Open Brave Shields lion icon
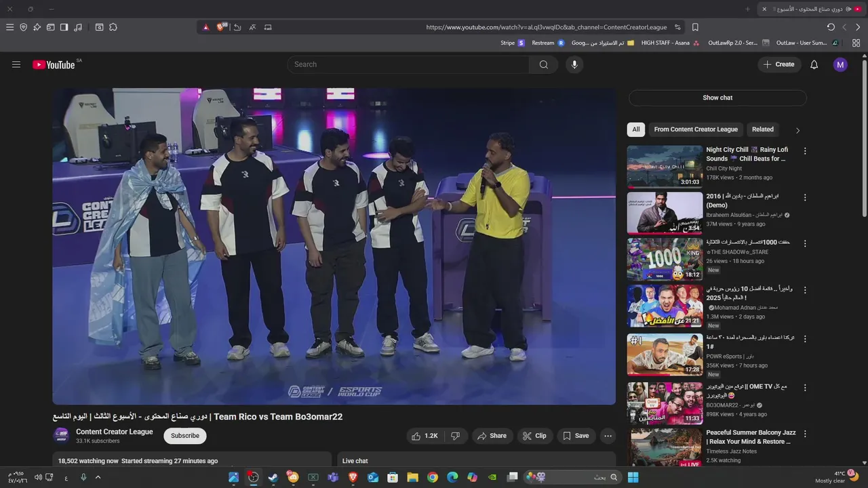The image size is (868, 488). (x=221, y=27)
